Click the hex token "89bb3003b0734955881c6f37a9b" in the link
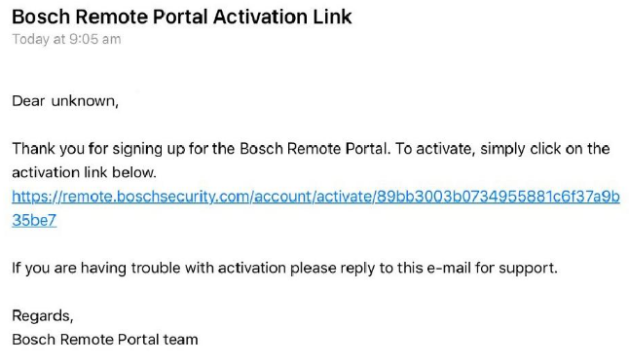This screenshot has width=629, height=364. [x=499, y=197]
